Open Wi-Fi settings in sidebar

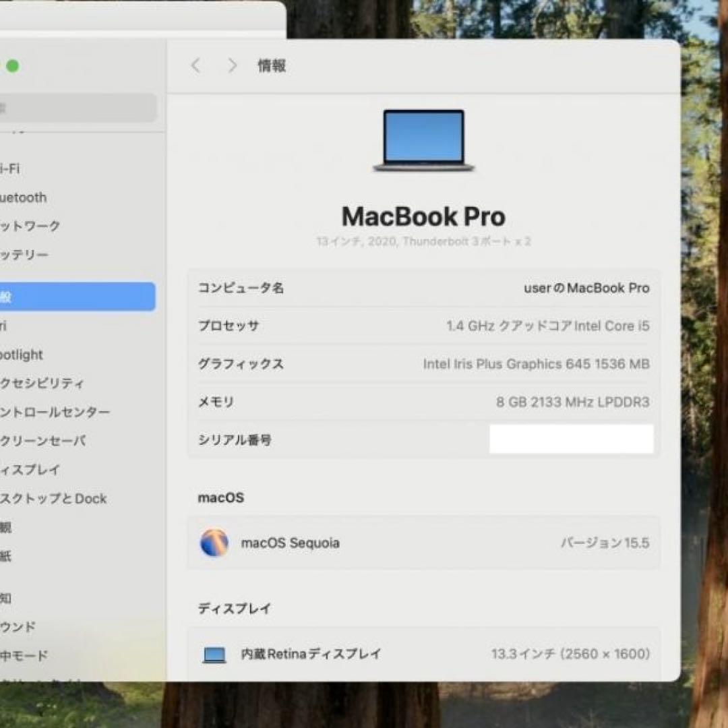9,169
